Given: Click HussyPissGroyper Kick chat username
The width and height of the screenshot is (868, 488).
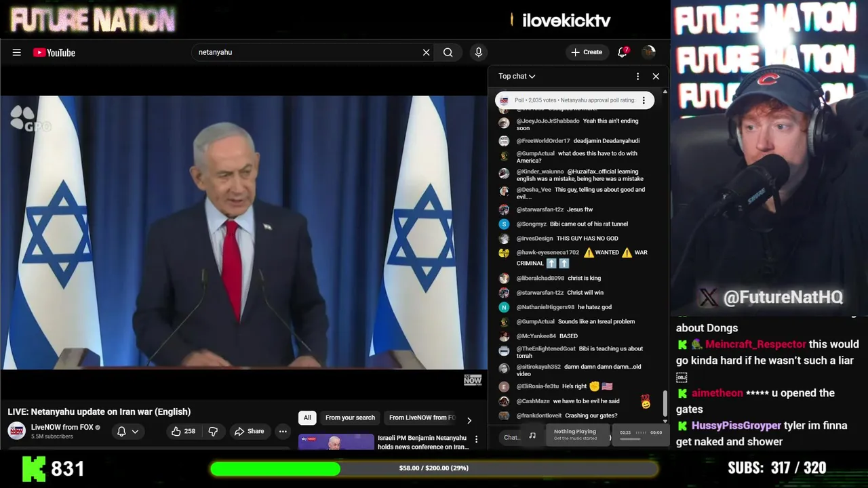Looking at the screenshot, I should click(736, 426).
